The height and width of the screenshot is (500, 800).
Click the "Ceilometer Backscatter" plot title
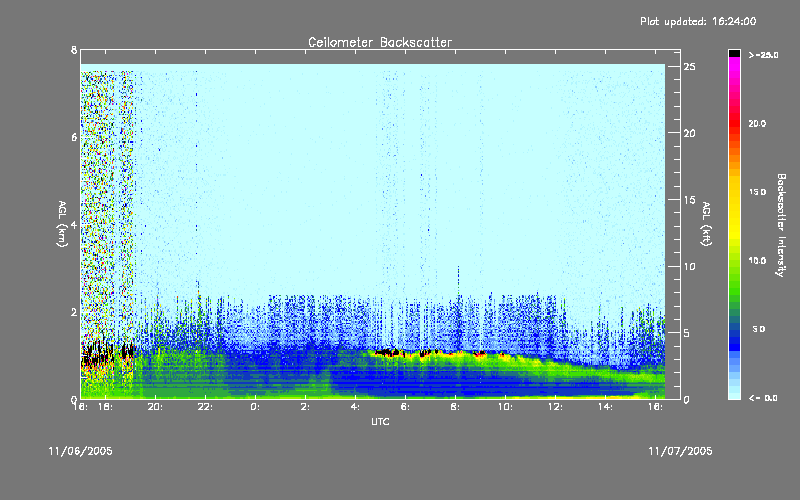click(380, 42)
